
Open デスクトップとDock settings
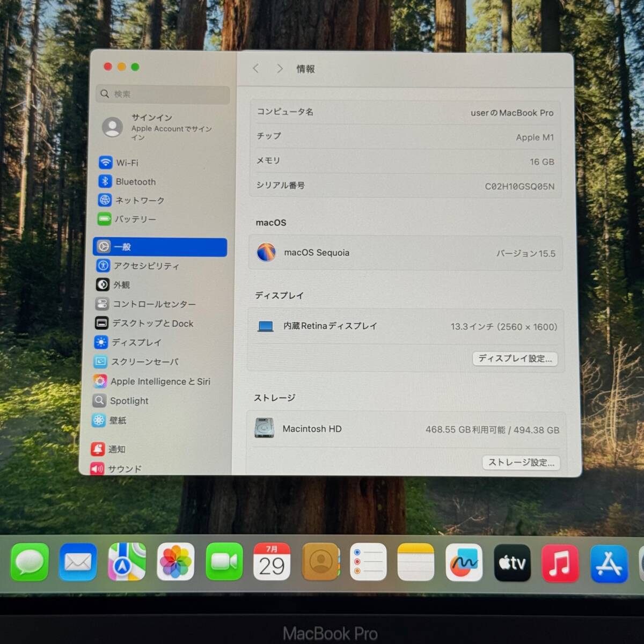(144, 323)
